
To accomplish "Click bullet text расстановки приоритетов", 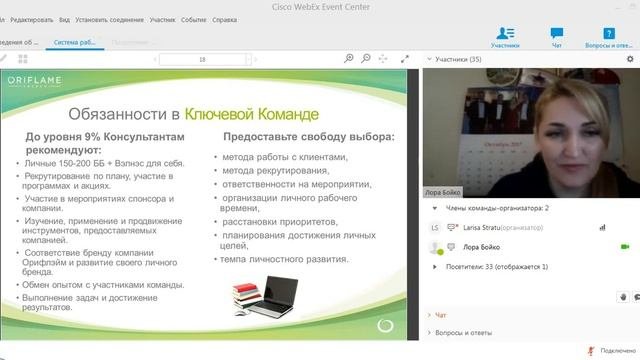I will point(280,222).
